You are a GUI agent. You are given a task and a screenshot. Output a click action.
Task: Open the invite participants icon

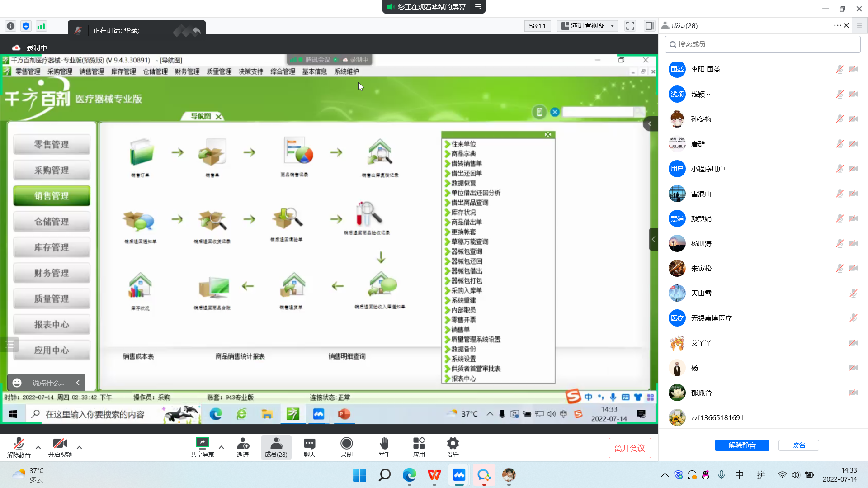click(243, 447)
